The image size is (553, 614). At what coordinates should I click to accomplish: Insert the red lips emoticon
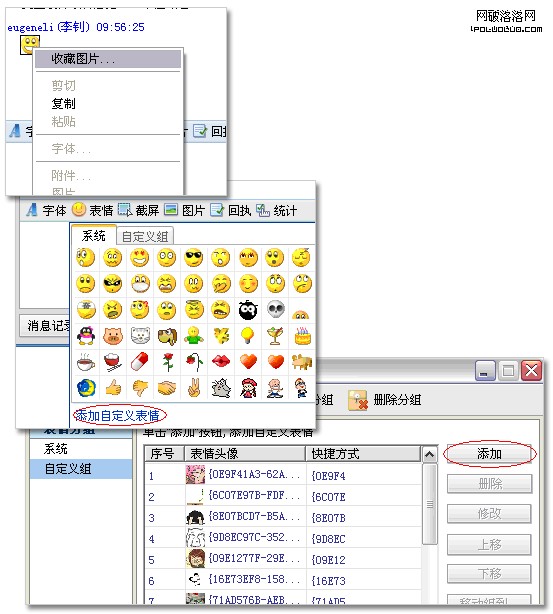221,361
